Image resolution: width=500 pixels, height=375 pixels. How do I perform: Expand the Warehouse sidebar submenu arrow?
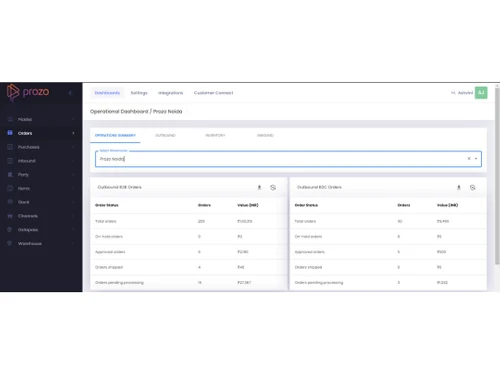tap(73, 243)
